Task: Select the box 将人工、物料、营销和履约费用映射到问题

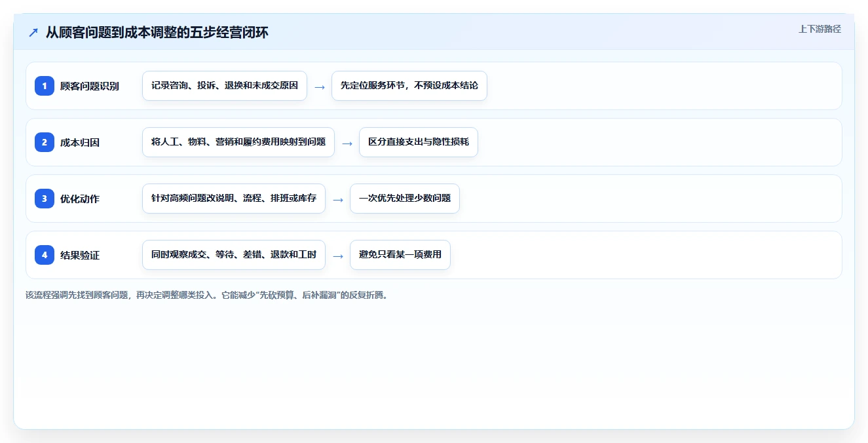Action: click(x=238, y=142)
